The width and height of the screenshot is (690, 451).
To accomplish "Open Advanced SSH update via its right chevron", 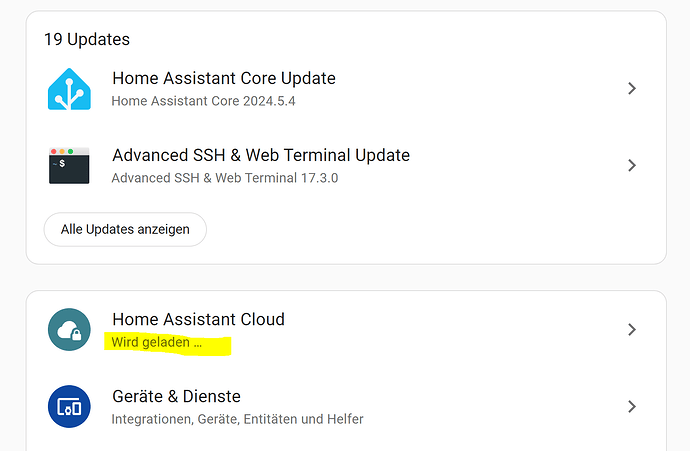I will (631, 165).
